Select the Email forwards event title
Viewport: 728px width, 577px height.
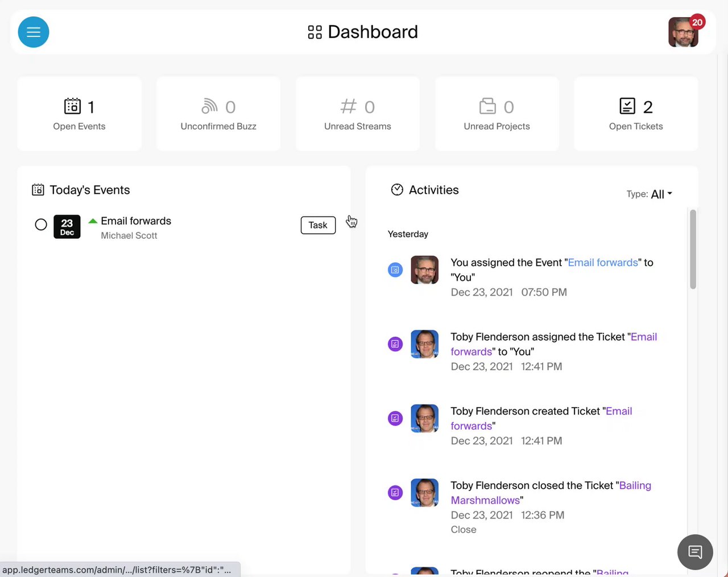pyautogui.click(x=136, y=221)
